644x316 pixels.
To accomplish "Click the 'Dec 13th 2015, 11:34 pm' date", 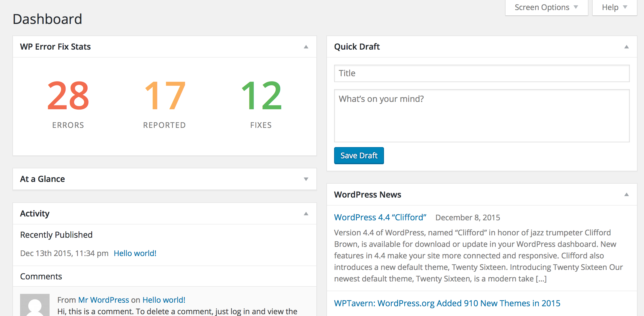I will (64, 253).
